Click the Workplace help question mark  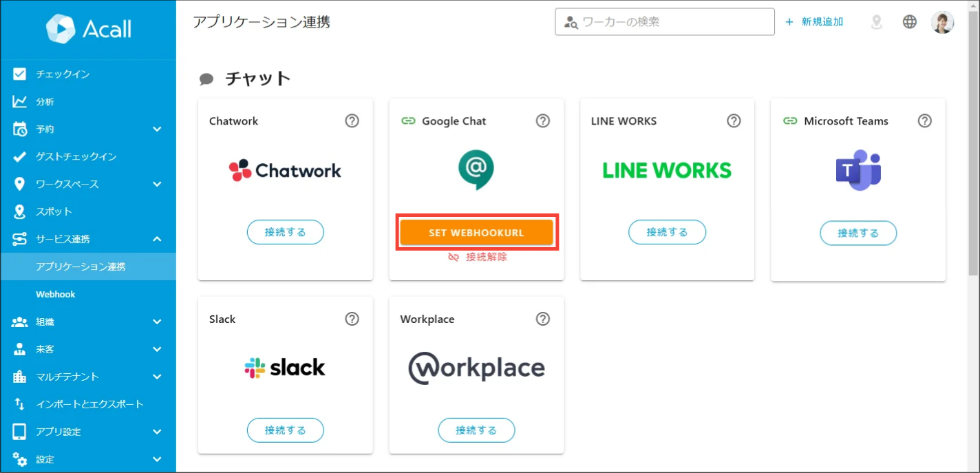pos(543,319)
